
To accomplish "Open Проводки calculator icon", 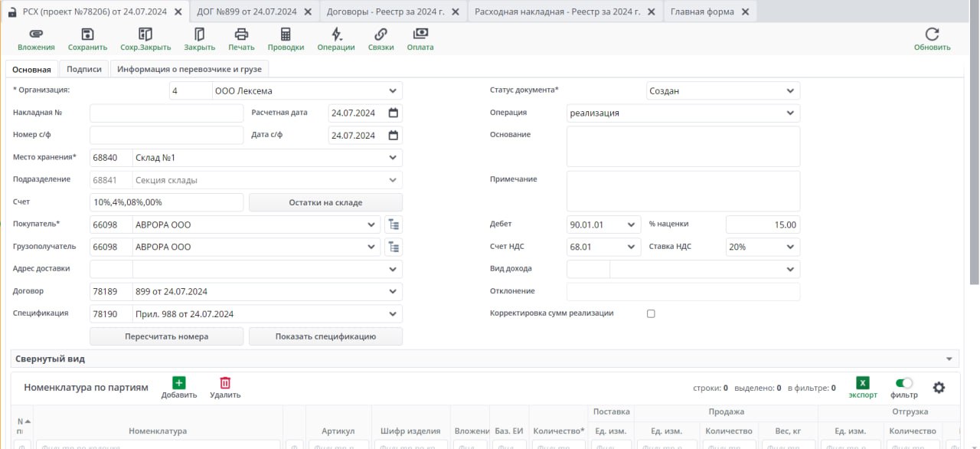I will point(286,34).
